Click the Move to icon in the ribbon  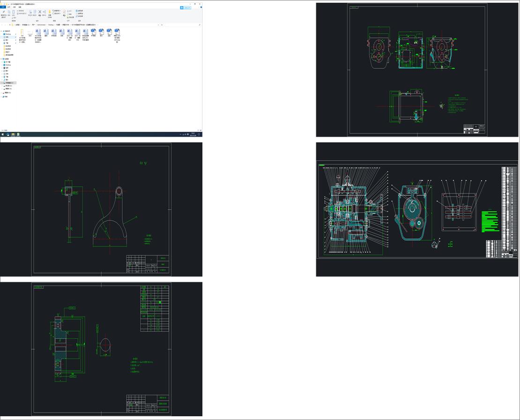30,12
